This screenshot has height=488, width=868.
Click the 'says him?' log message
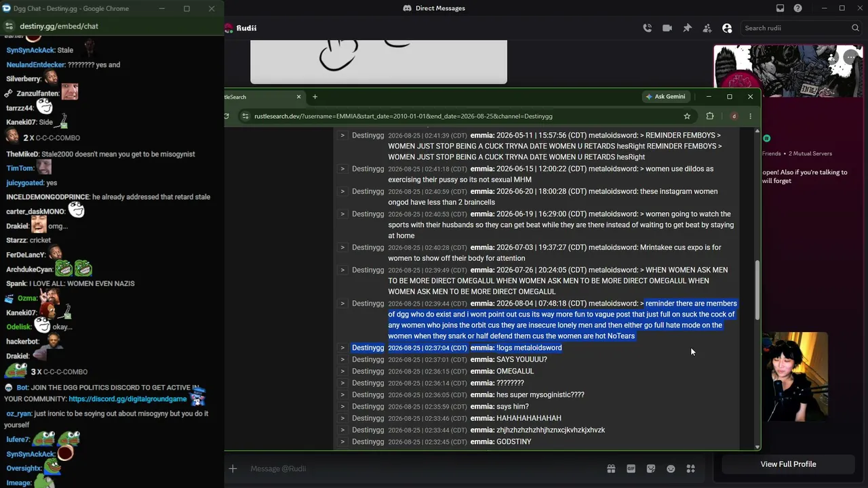512,407
